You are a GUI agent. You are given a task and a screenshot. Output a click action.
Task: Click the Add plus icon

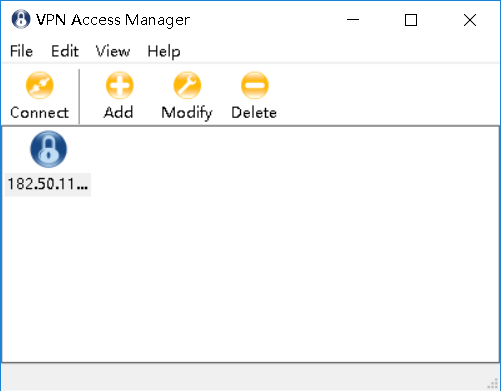coord(120,85)
